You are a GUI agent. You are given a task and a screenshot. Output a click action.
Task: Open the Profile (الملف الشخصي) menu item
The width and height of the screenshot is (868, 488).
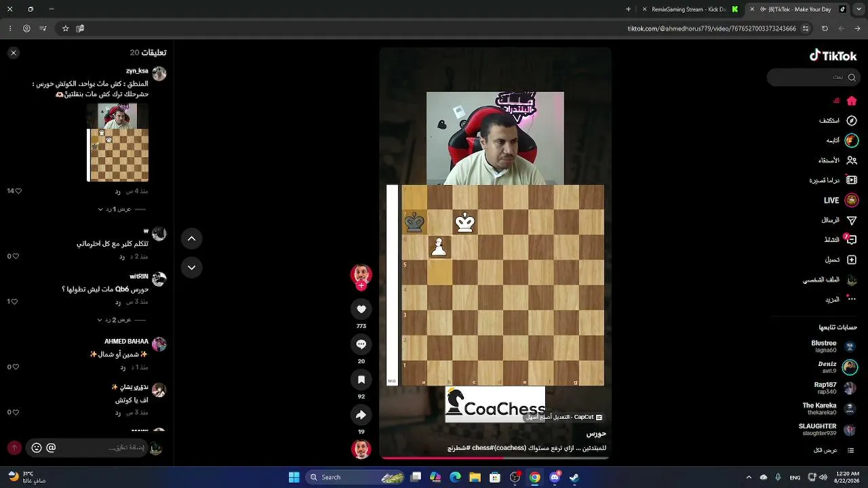(830, 280)
